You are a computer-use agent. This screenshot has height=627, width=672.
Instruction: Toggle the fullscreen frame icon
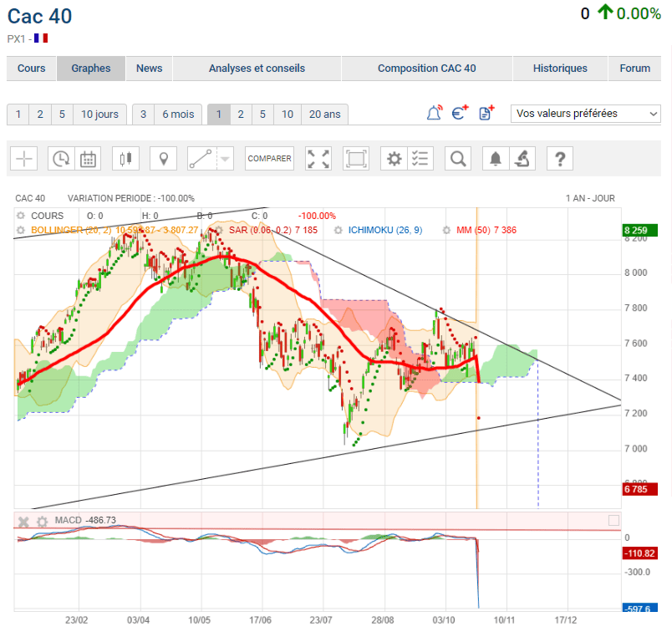(356, 159)
